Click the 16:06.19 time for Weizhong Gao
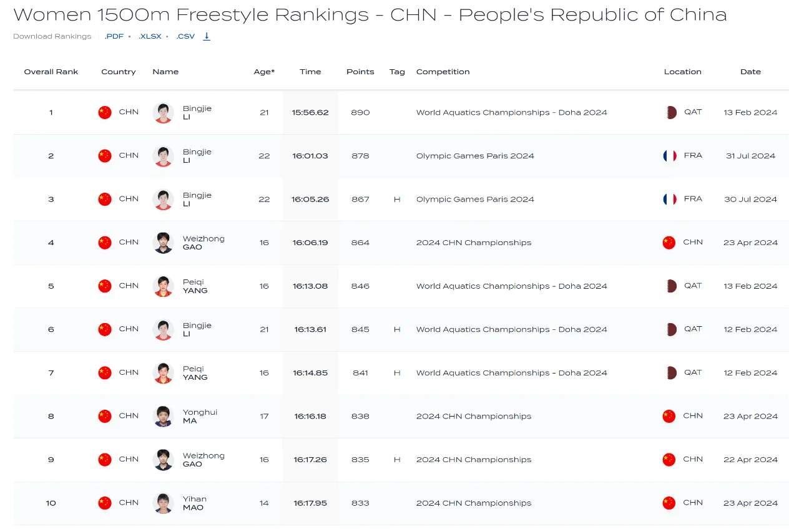The image size is (799, 532). pos(310,243)
